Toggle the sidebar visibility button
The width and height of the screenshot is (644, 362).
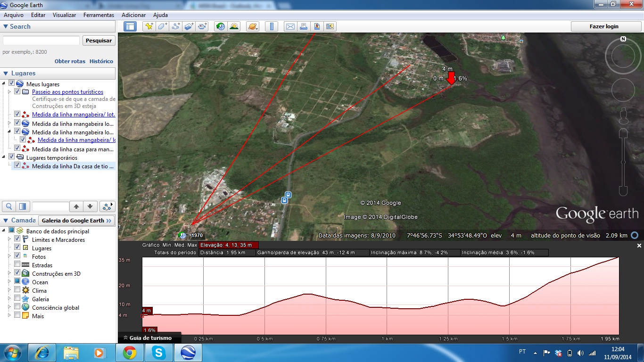coord(130,26)
